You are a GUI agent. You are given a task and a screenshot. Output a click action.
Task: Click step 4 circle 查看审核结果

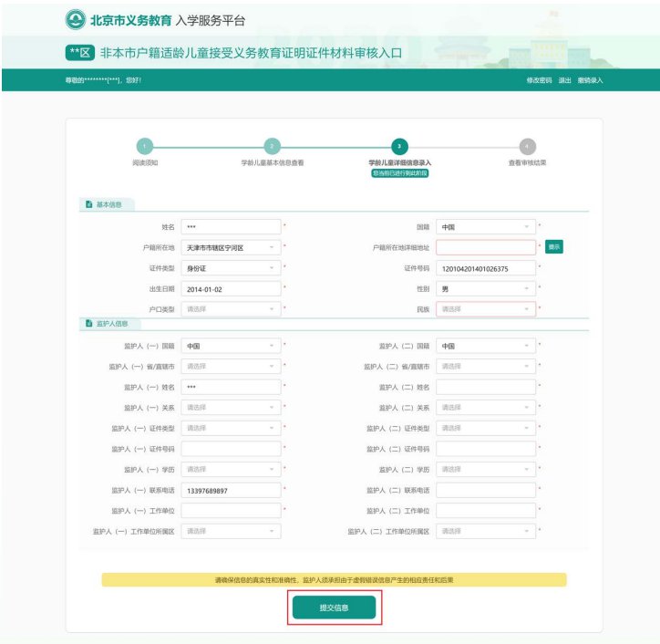click(528, 147)
